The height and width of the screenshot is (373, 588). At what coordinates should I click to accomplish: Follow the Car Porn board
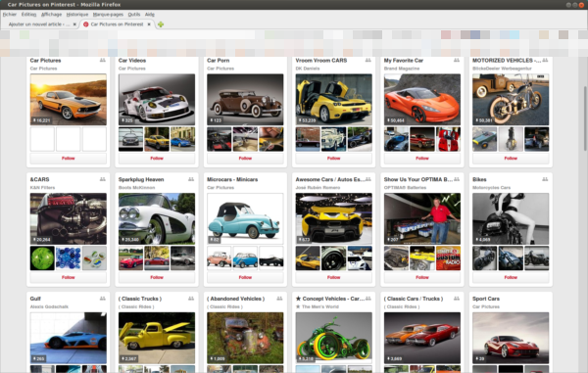click(245, 159)
